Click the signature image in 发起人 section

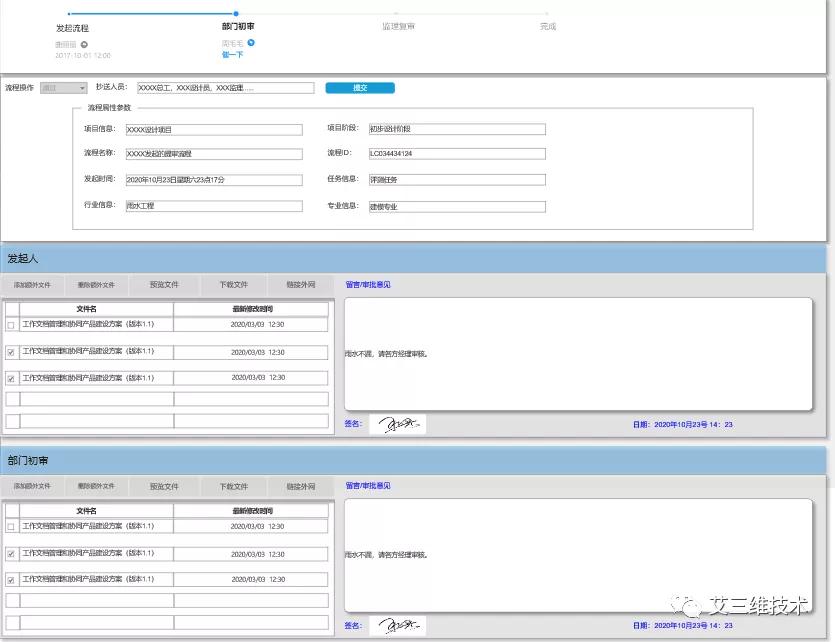point(397,424)
